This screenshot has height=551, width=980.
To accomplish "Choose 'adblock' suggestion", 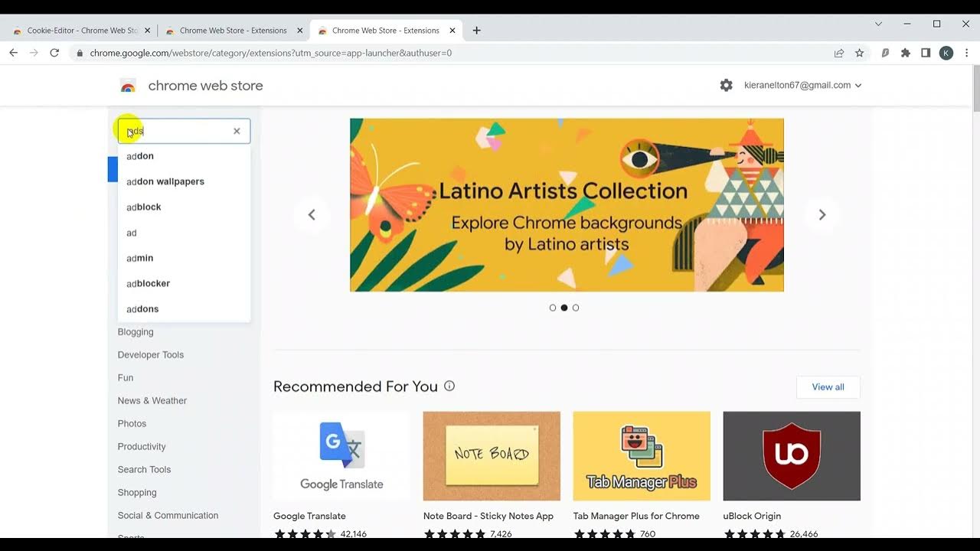I will coord(184,207).
